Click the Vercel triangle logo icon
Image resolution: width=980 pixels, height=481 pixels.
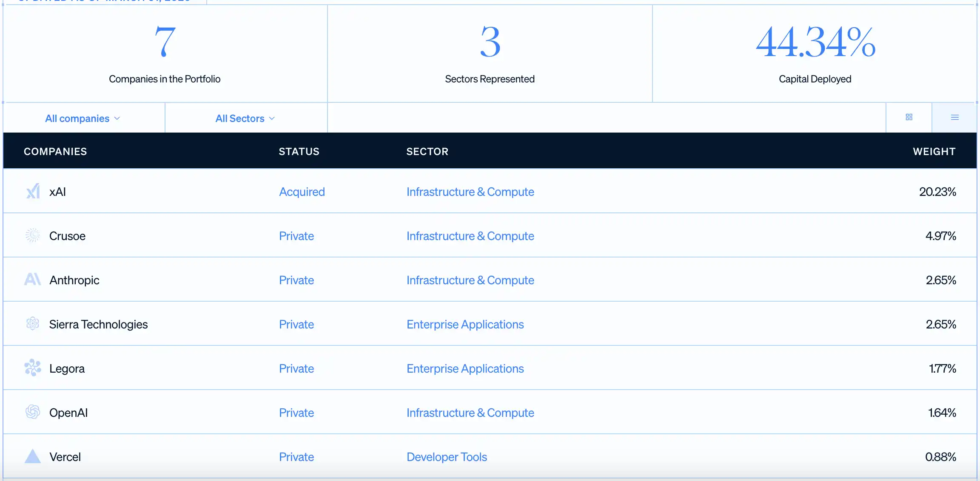point(33,456)
